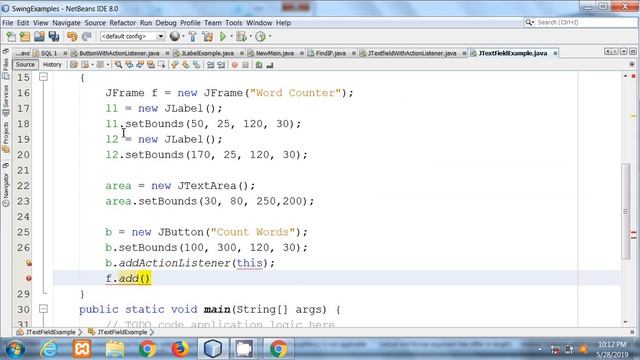Click the Next Bookmark icon
640x360 pixels.
186,64
